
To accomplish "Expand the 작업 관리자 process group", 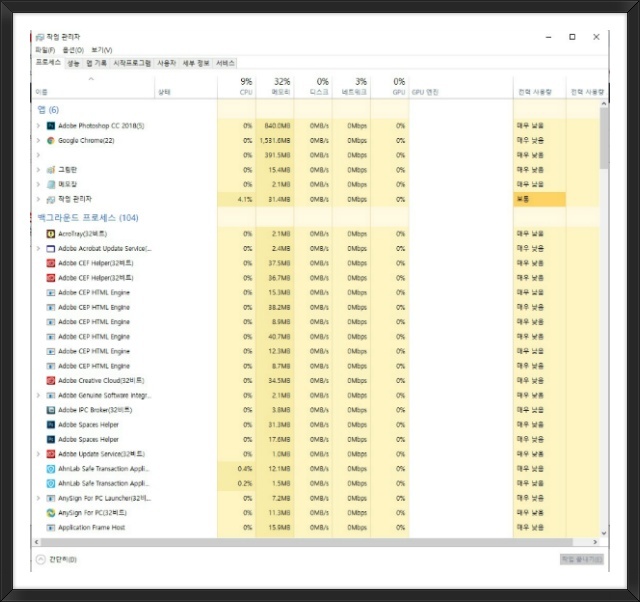I will point(38,199).
